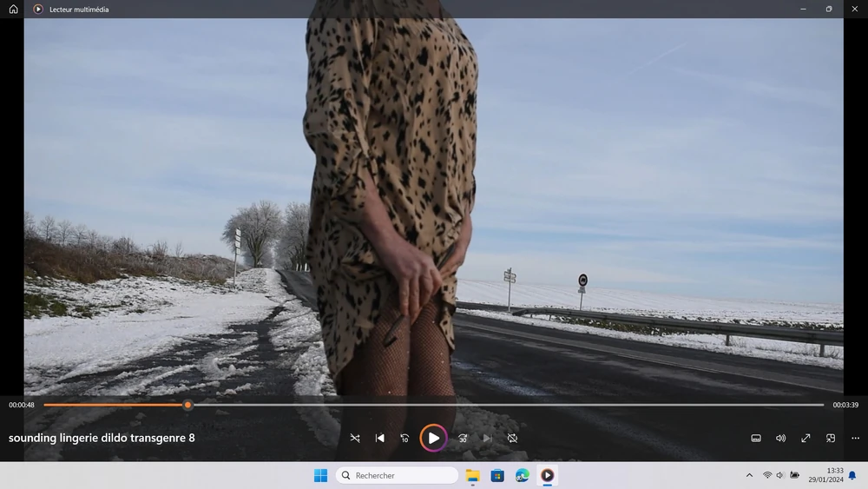Skip forward 30 seconds
The image size is (868, 489).
point(463,439)
